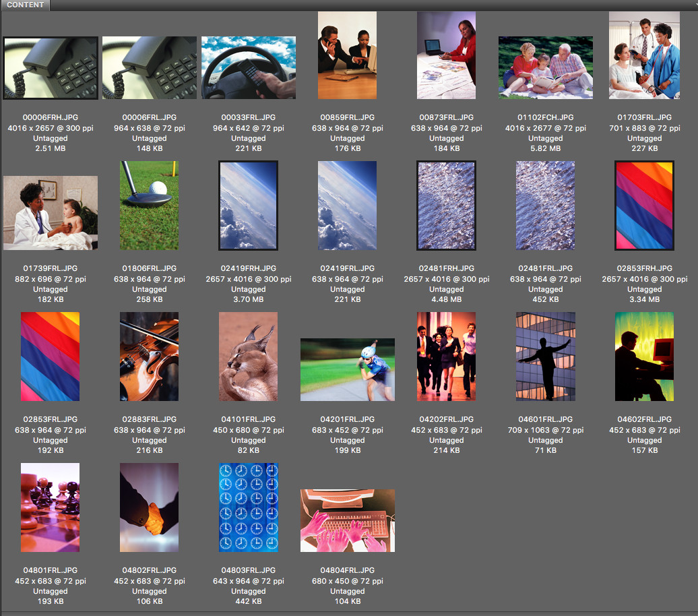
Task: Select the 04803FRL.JPG blue clocks thumbnail
Action: click(249, 507)
